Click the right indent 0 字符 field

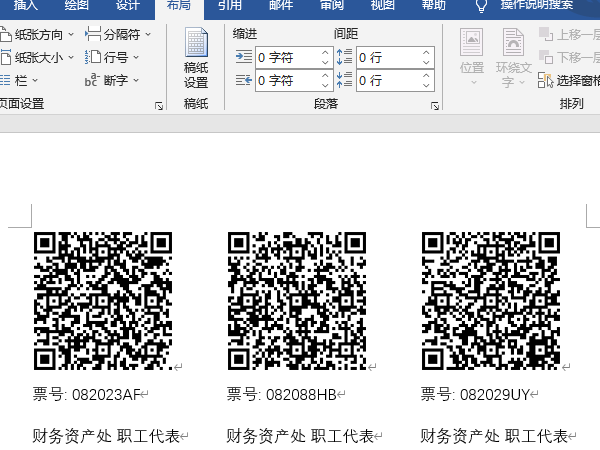(287, 80)
